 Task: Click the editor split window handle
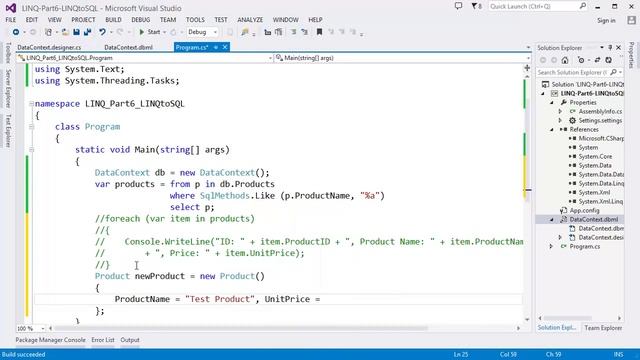point(527,68)
